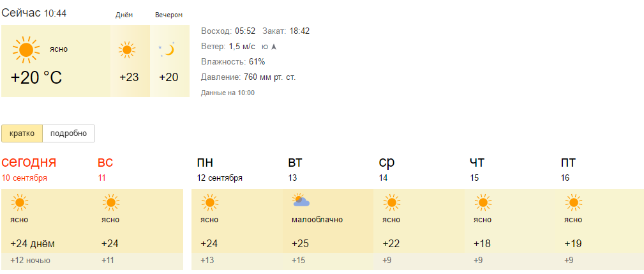Click Tuesday's partly cloudy icon
644x274 pixels.
301,202
